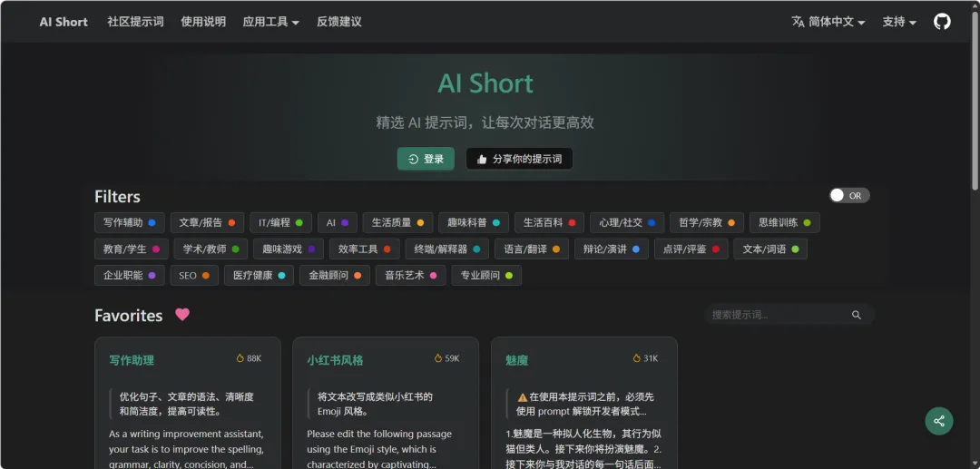This screenshot has width=980, height=469.
Task: Click the pink heart beside Favorites
Action: pos(181,315)
